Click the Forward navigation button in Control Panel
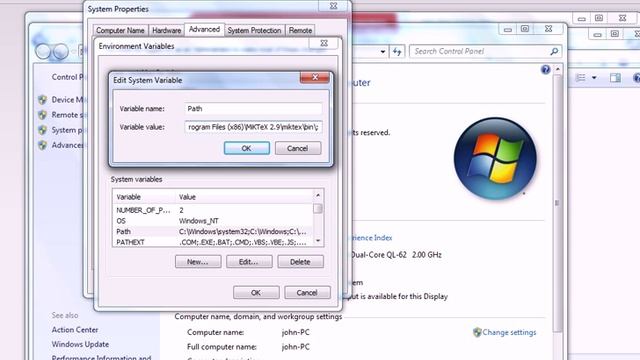 point(61,51)
